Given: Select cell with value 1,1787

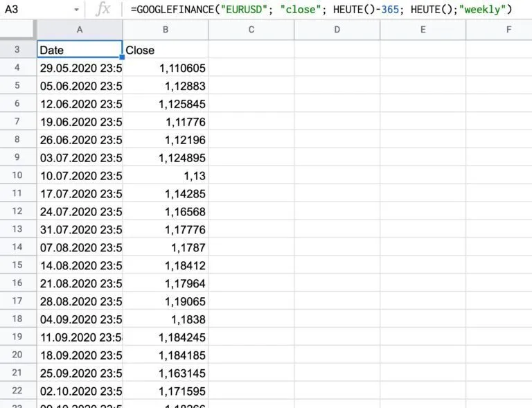Looking at the screenshot, I should (166, 247).
